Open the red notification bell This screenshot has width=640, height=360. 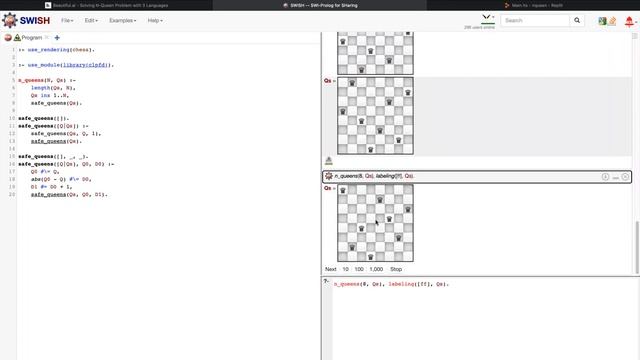[629, 21]
